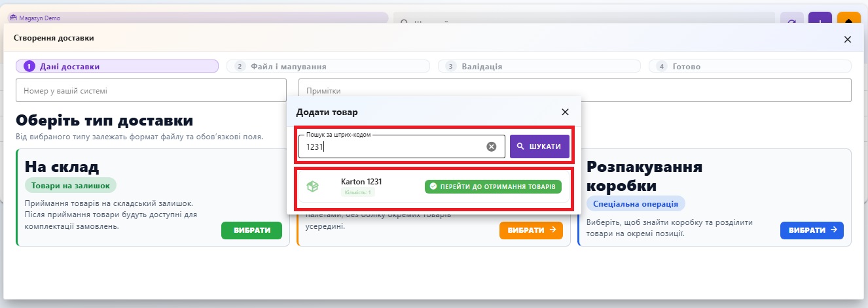Focus the Номер у вашій системі field
The width and height of the screenshot is (868, 308).
[x=151, y=90]
